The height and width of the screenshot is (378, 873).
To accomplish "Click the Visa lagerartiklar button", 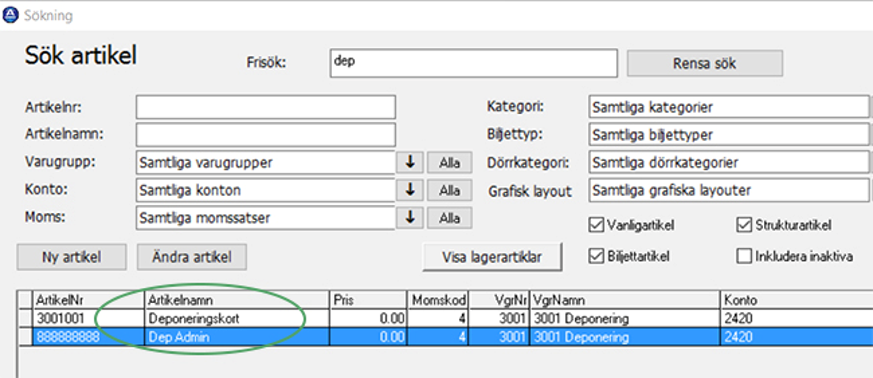I will [492, 257].
